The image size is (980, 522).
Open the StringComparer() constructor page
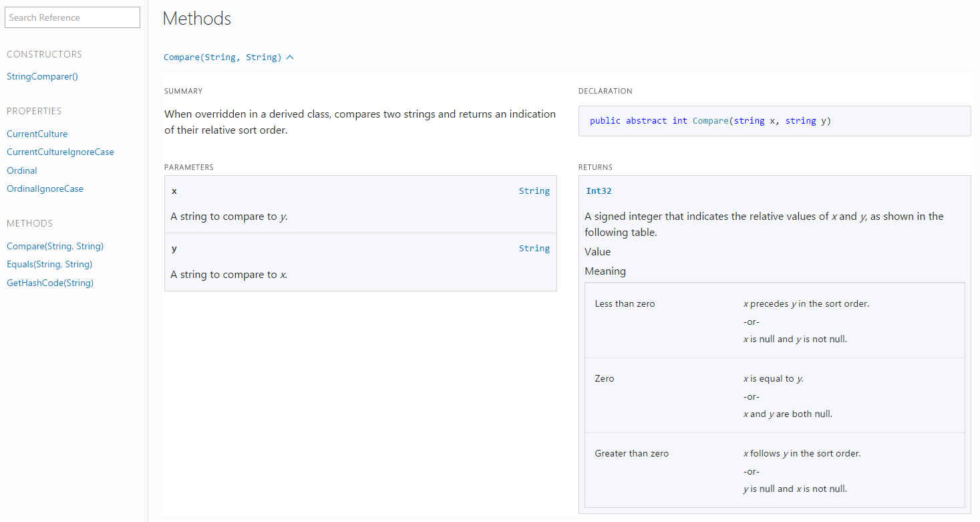(x=41, y=76)
